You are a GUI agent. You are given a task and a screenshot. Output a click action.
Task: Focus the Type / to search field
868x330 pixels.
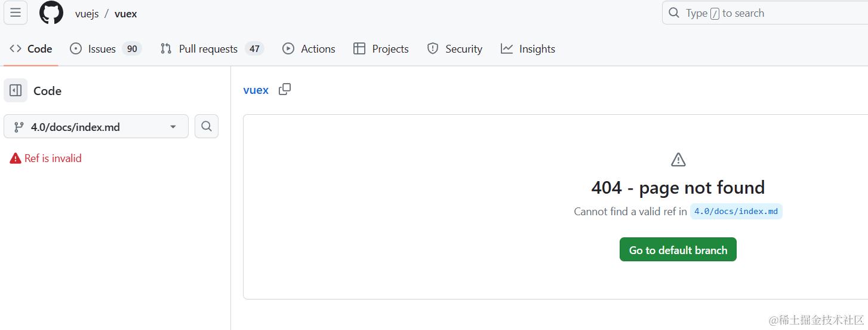click(764, 13)
